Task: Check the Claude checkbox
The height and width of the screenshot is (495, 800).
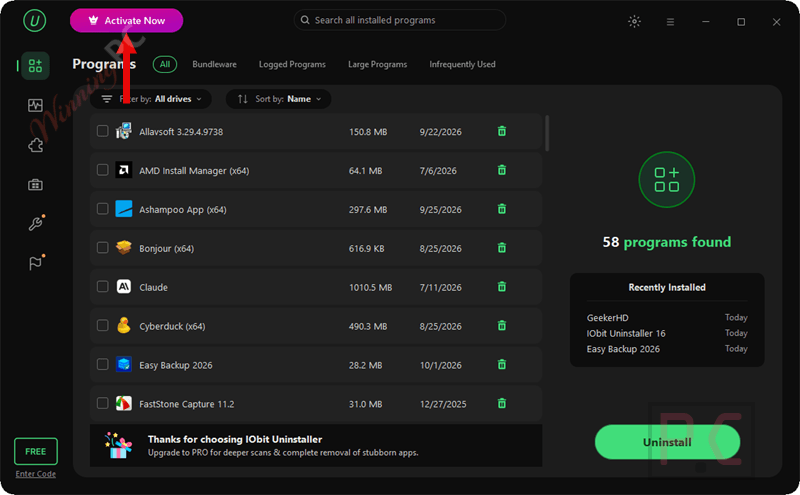Action: (x=103, y=287)
